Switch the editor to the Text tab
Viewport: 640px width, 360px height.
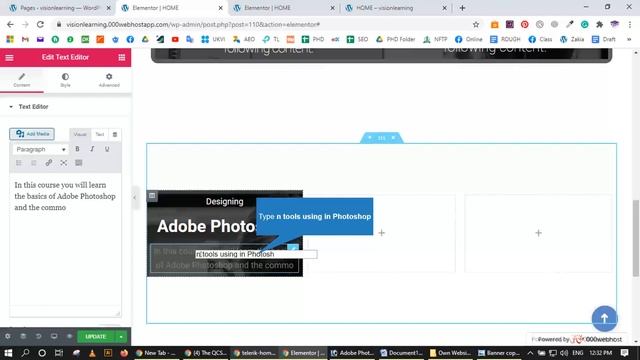pos(100,134)
